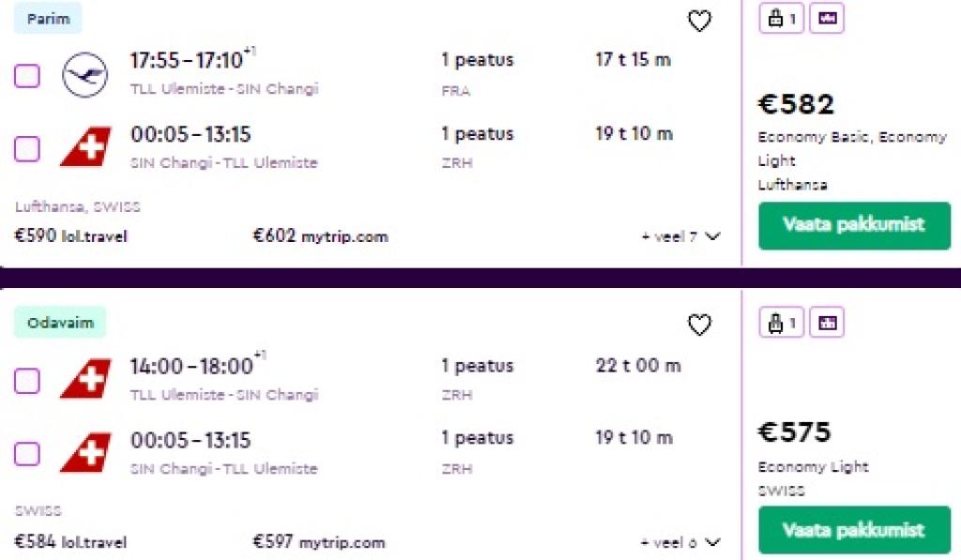The image size is (961, 560).
Task: Open the €602 mytrip.com offer
Action: click(x=320, y=236)
